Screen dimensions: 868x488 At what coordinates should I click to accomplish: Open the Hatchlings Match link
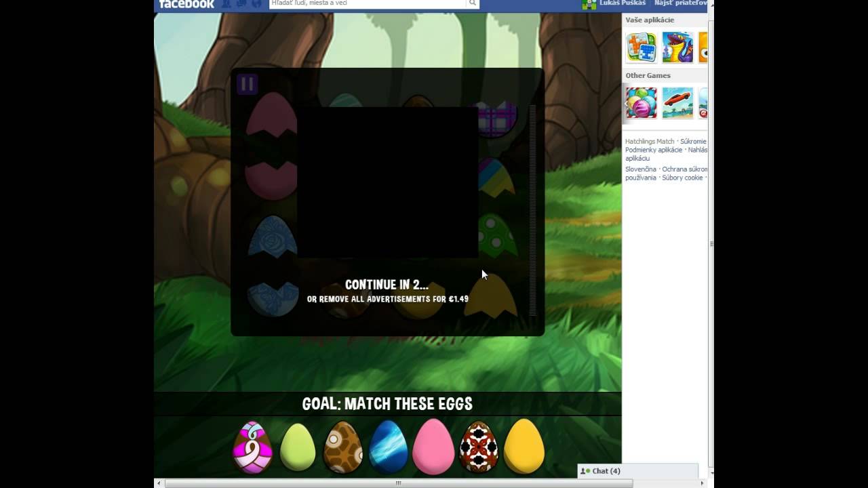pos(650,142)
